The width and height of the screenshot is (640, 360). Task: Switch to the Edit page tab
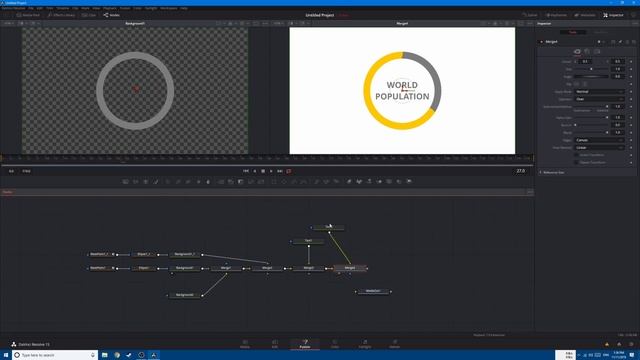click(275, 344)
